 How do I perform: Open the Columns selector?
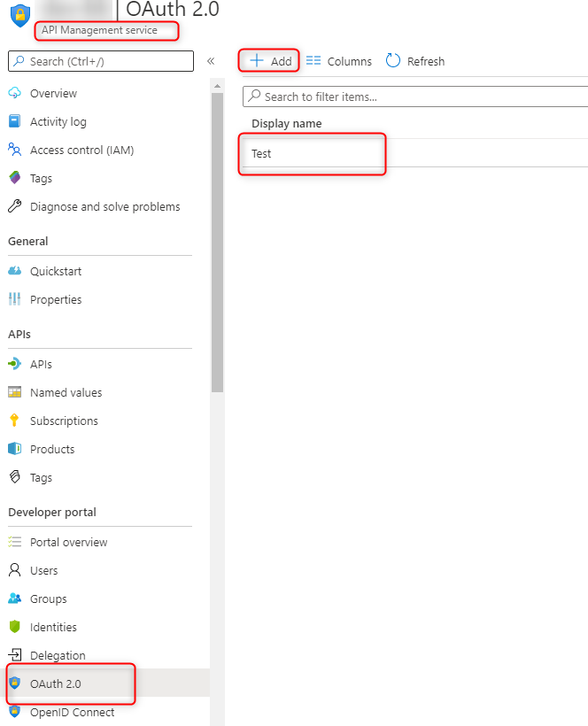tap(340, 61)
